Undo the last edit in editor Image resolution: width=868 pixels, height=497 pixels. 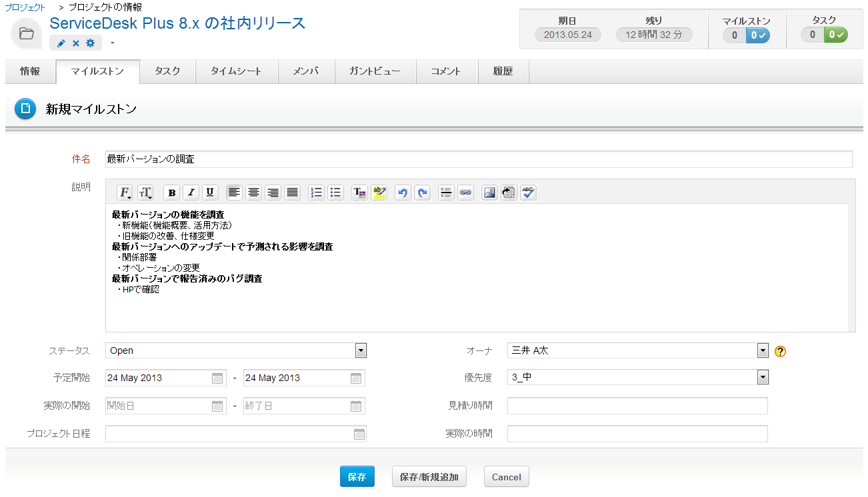(x=402, y=193)
